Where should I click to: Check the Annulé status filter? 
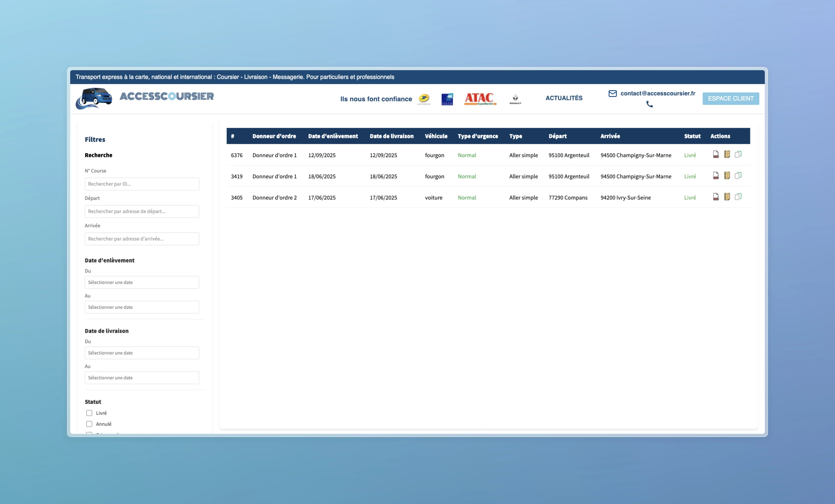[x=89, y=424]
